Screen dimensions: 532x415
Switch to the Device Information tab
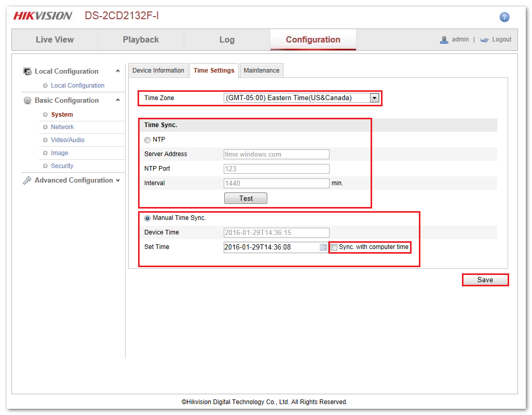coord(158,71)
